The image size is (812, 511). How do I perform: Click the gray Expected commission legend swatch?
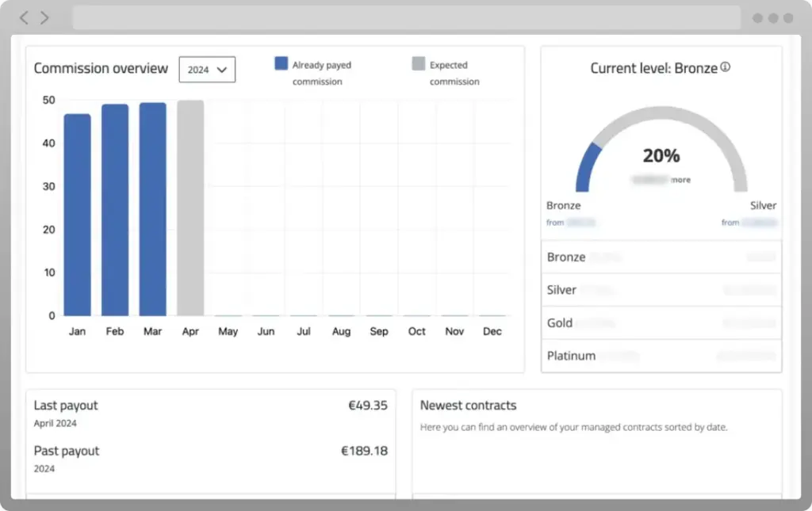point(418,64)
